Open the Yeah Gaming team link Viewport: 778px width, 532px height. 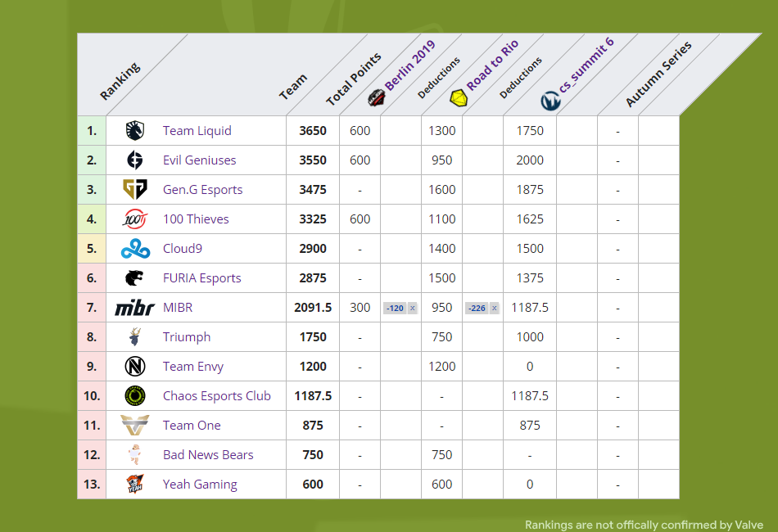[200, 484]
